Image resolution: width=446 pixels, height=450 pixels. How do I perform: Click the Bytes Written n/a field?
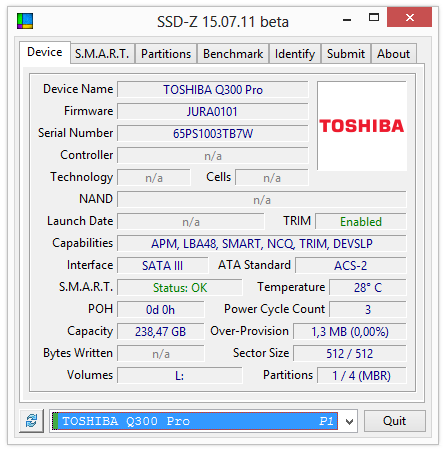click(x=161, y=354)
